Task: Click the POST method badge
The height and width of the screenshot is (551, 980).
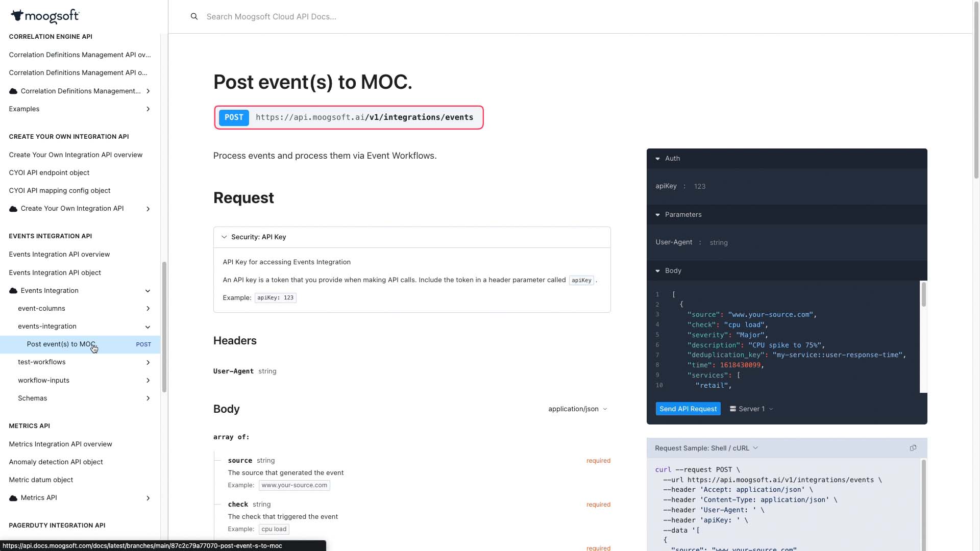Action: click(234, 118)
